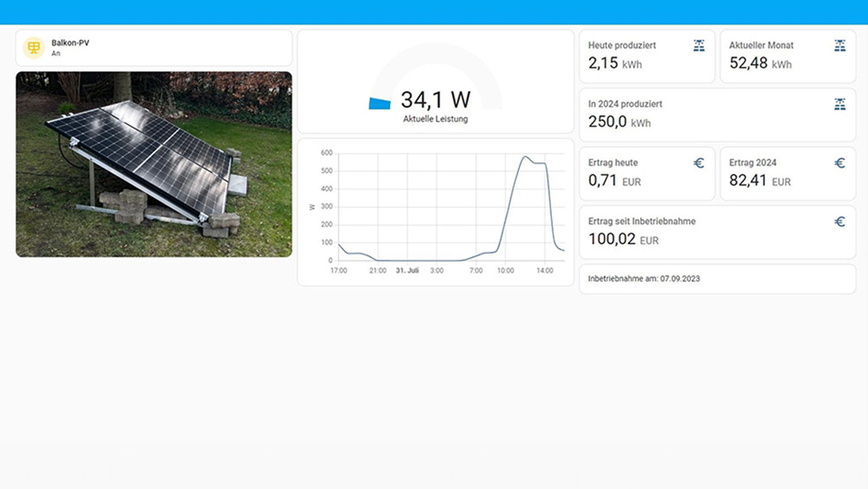The image size is (868, 489).
Task: Click the power history line chart peak
Action: (x=526, y=158)
